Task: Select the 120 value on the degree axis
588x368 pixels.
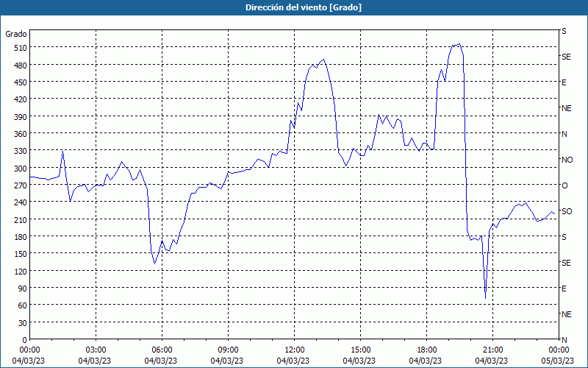Action: pyautogui.click(x=21, y=271)
